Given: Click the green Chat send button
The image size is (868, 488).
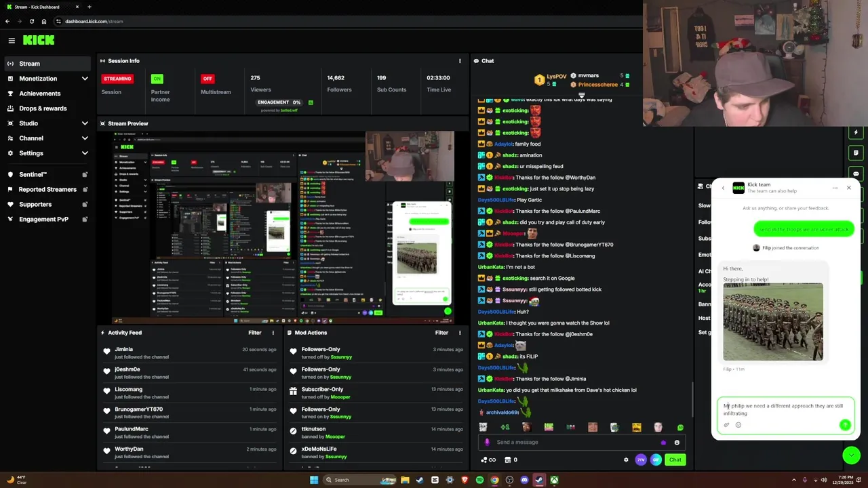Looking at the screenshot, I should point(675,460).
